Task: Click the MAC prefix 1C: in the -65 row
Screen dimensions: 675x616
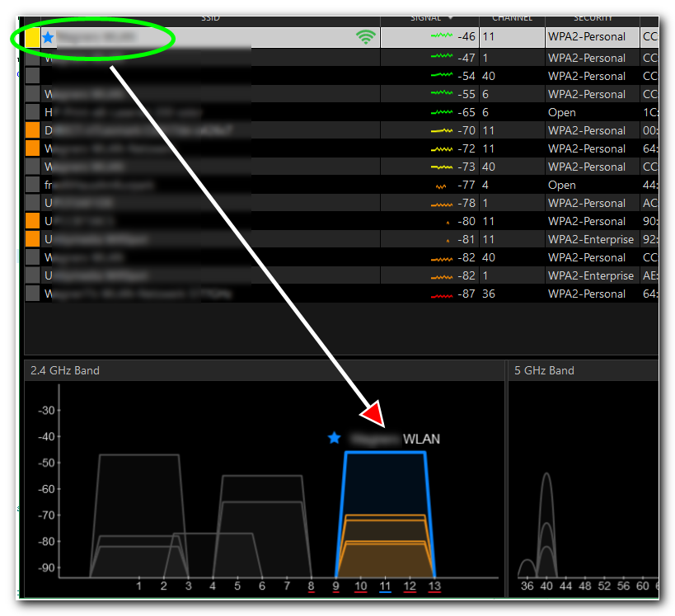Action: pyautogui.click(x=650, y=112)
